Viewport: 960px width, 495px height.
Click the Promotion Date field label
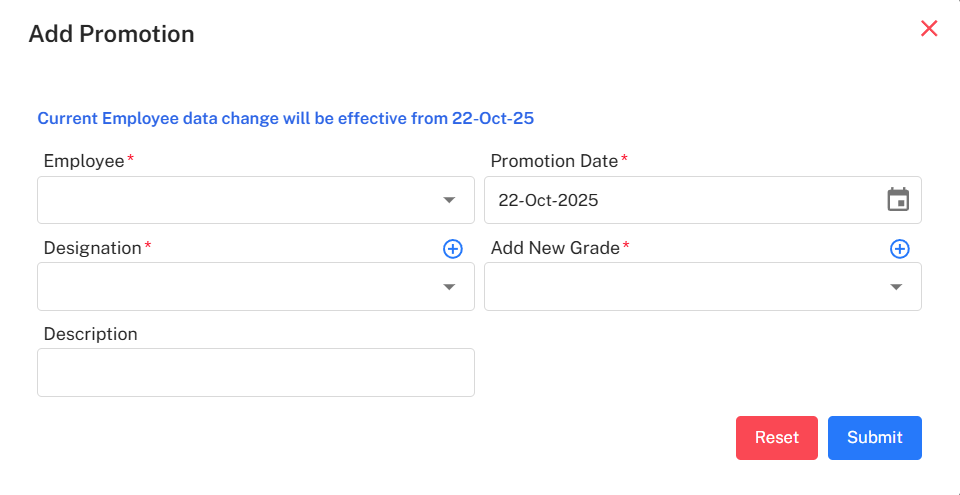[554, 161]
